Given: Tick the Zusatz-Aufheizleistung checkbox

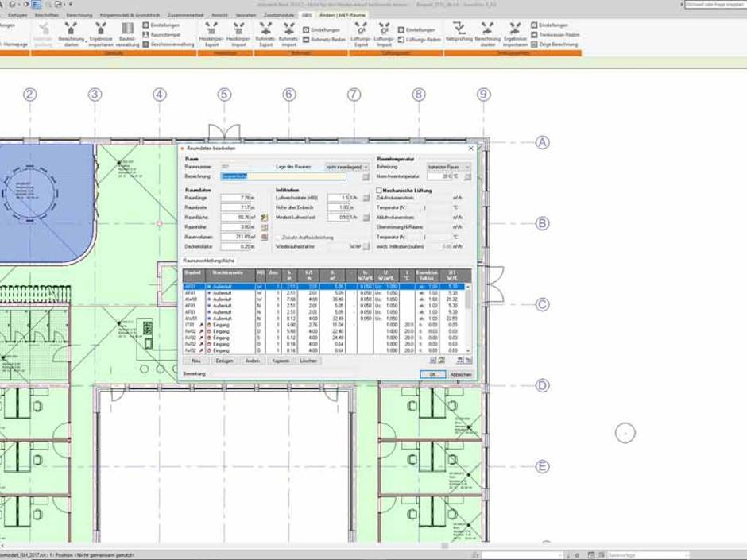Looking at the screenshot, I should click(279, 237).
